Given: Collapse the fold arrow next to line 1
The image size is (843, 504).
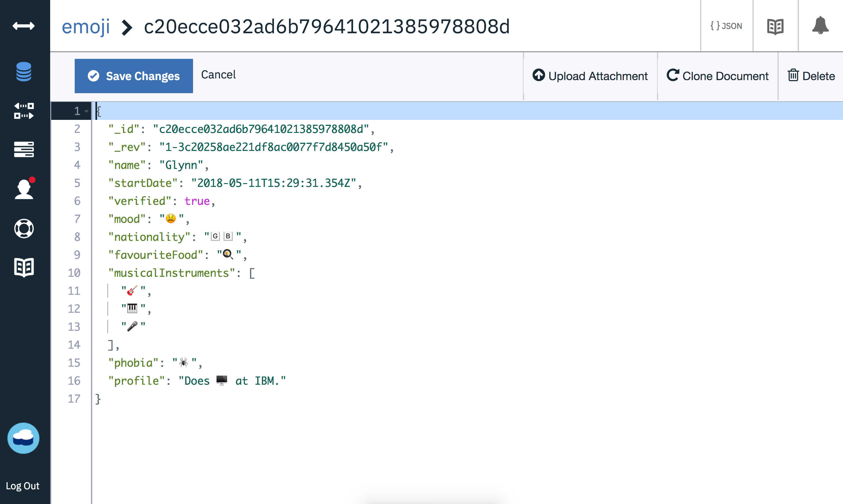Looking at the screenshot, I should coord(86,111).
